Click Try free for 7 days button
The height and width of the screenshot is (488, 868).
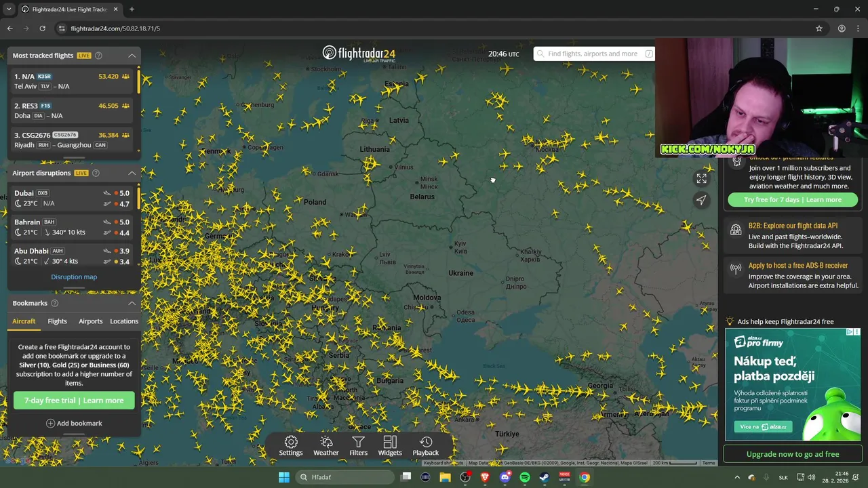(x=793, y=199)
